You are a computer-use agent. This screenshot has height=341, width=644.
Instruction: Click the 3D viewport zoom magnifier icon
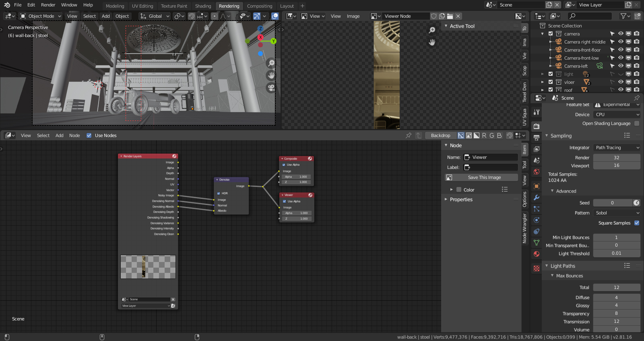272,63
